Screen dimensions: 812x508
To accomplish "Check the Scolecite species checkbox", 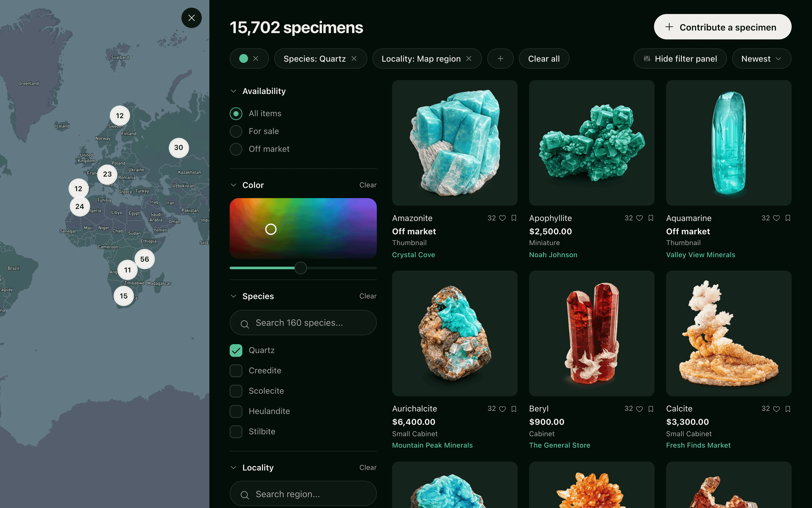I will click(x=236, y=391).
